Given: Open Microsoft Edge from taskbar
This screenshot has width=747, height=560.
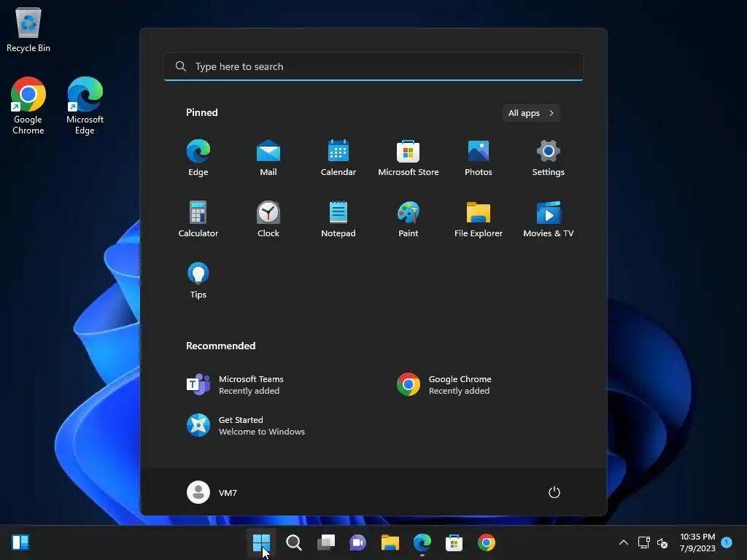Looking at the screenshot, I should click(422, 542).
